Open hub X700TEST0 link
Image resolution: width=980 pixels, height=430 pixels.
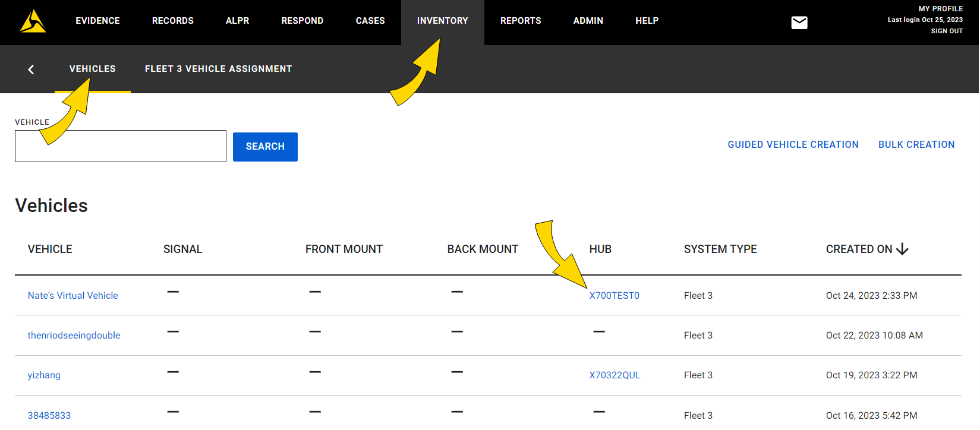614,296
